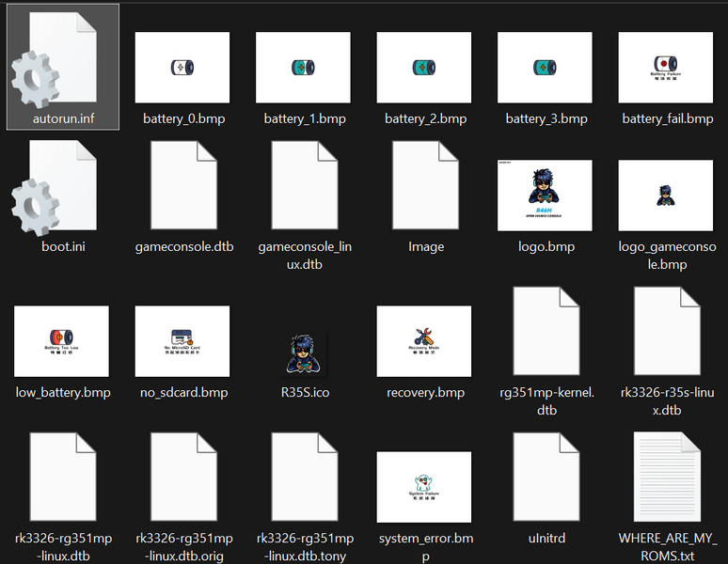Viewport: 728px width, 564px height.
Task: Select the battery_fail.bmp thumbnail
Action: pos(666,68)
